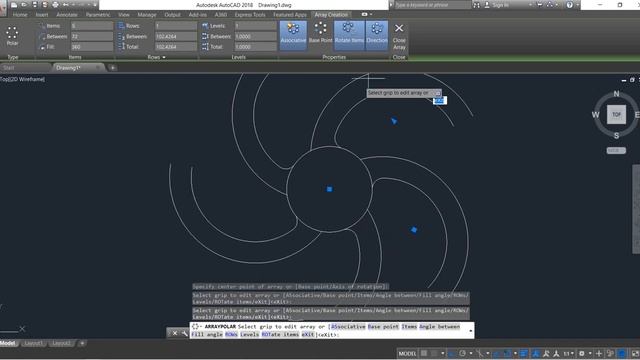
Task: Click the Open file icon in Quick Access
Action: coord(24,5)
